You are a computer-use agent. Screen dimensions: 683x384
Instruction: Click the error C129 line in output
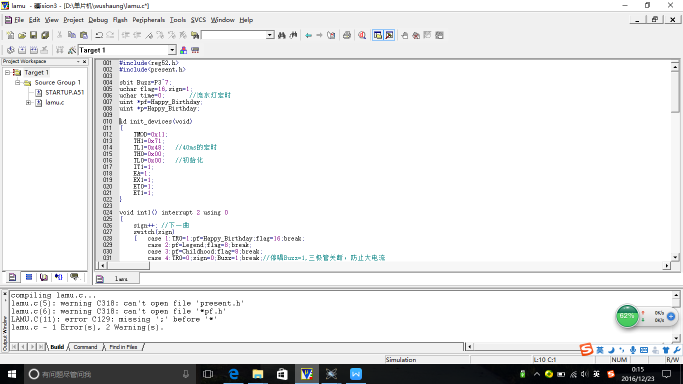click(114, 319)
